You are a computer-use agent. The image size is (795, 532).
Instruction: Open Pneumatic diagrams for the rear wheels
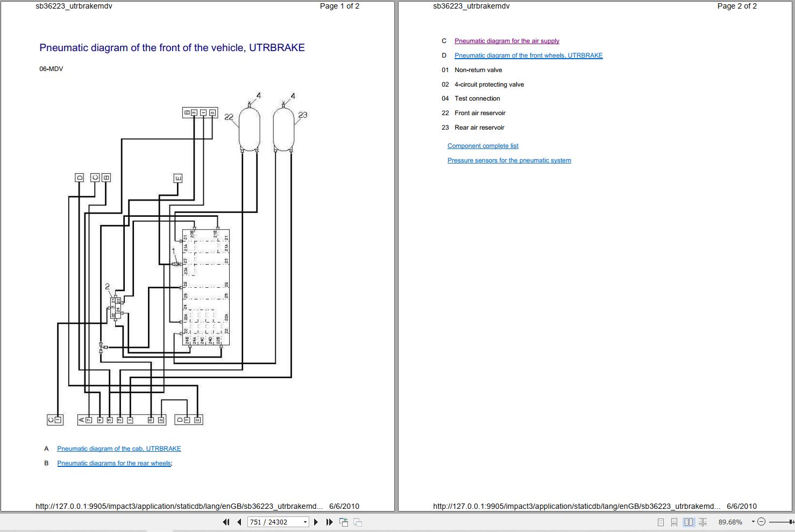coord(114,463)
